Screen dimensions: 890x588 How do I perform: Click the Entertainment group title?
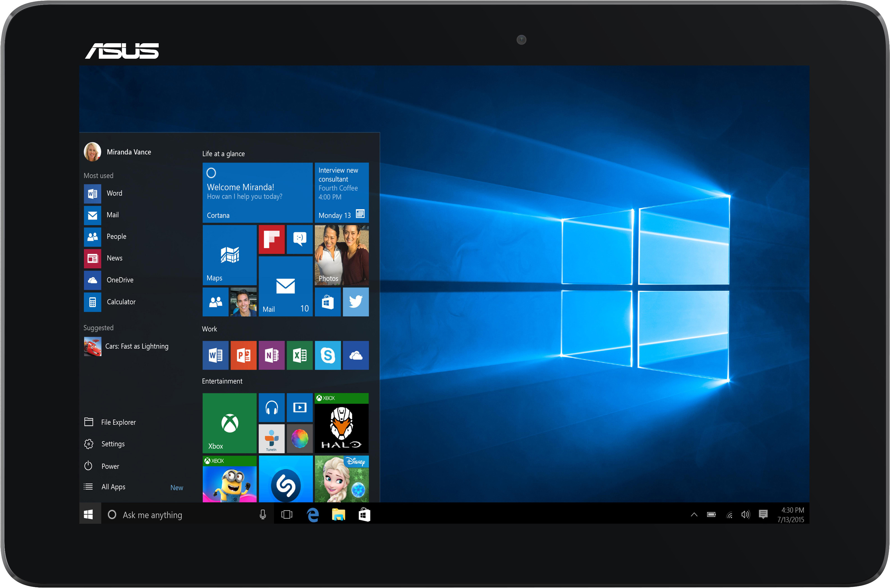coord(222,381)
